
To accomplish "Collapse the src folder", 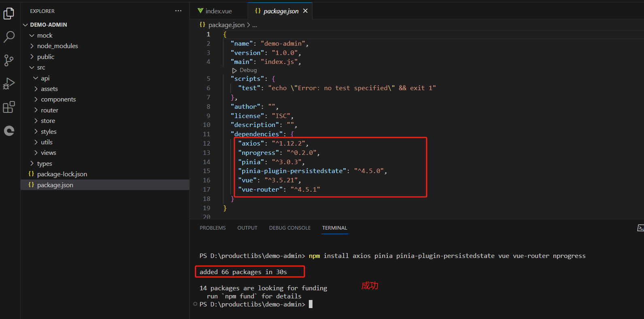I will [x=32, y=68].
